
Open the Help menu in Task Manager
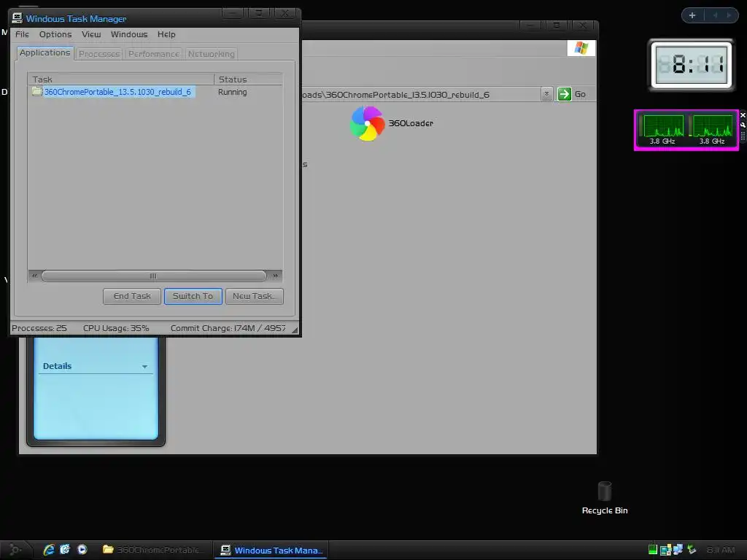pos(166,34)
